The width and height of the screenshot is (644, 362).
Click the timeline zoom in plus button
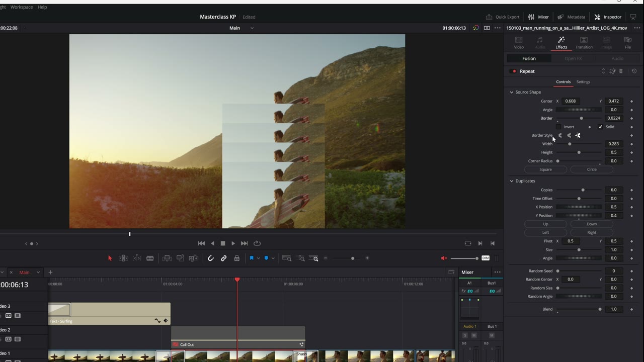click(367, 258)
